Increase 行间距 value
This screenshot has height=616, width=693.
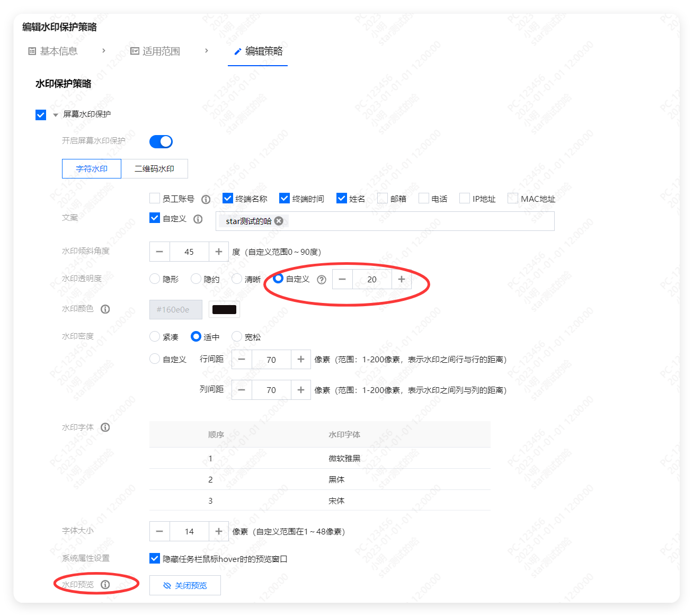301,359
